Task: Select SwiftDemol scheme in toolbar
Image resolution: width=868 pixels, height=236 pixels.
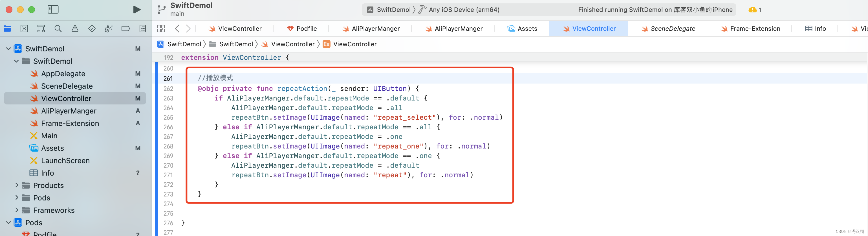Action: (x=389, y=10)
